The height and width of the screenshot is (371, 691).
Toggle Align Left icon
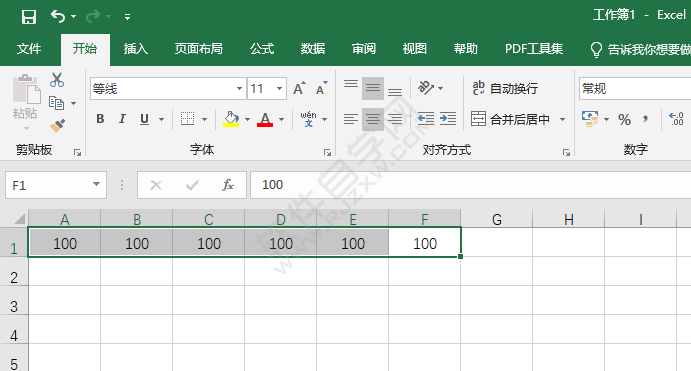[351, 119]
